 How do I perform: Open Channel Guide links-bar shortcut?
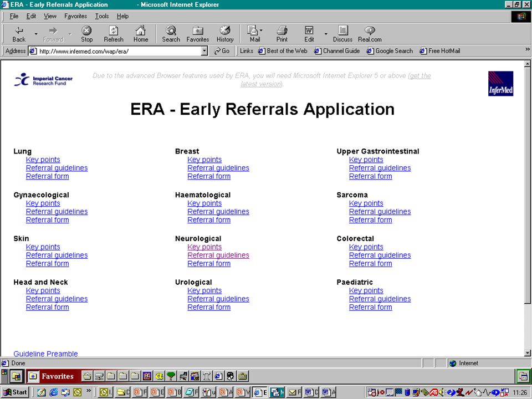point(337,51)
